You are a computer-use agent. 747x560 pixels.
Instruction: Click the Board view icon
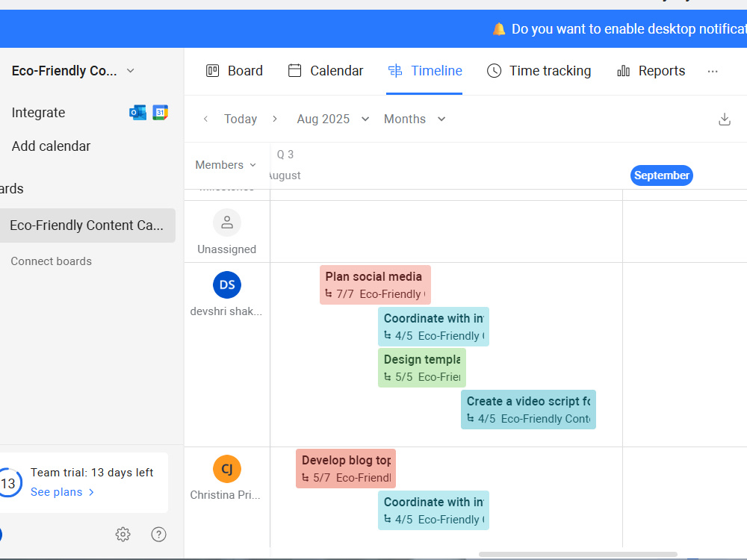coord(212,71)
